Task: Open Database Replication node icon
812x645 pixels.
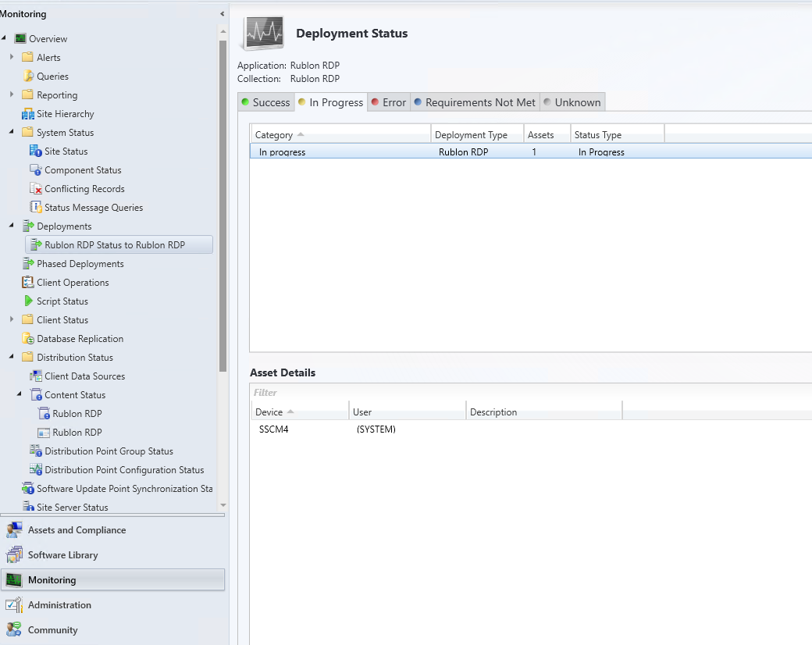Action: [x=28, y=339]
